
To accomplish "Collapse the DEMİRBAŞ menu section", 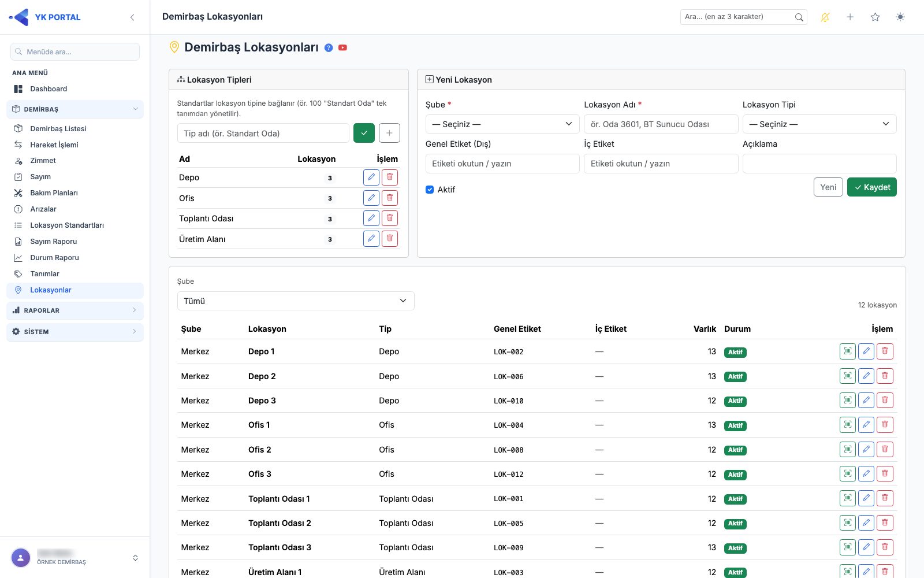I will pos(75,109).
